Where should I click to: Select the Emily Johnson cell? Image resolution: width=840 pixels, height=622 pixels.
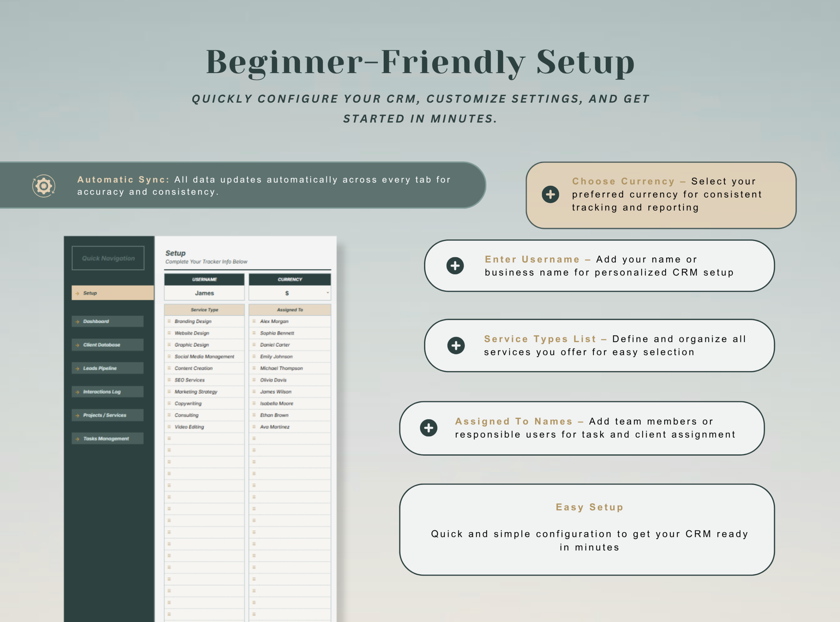[x=290, y=356]
